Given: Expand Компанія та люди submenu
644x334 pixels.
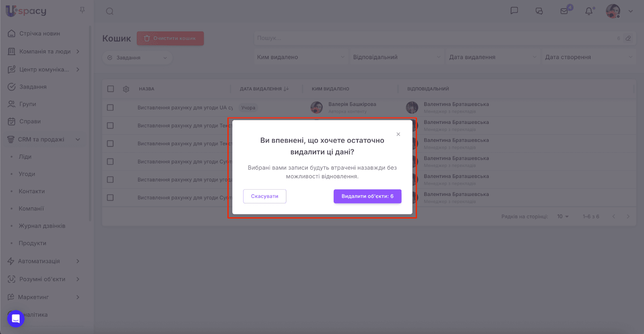Looking at the screenshot, I should coord(78,52).
